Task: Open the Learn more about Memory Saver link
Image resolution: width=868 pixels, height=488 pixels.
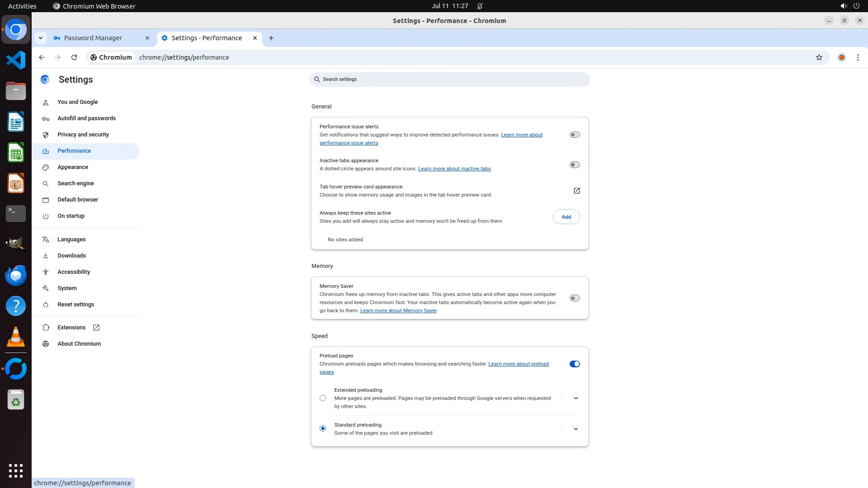Action: [x=398, y=310]
